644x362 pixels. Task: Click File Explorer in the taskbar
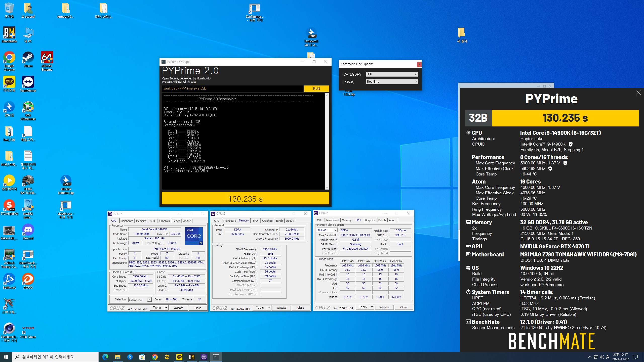point(118,357)
